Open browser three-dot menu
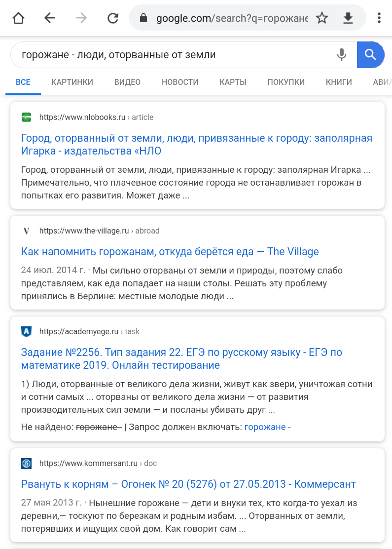 [379, 18]
